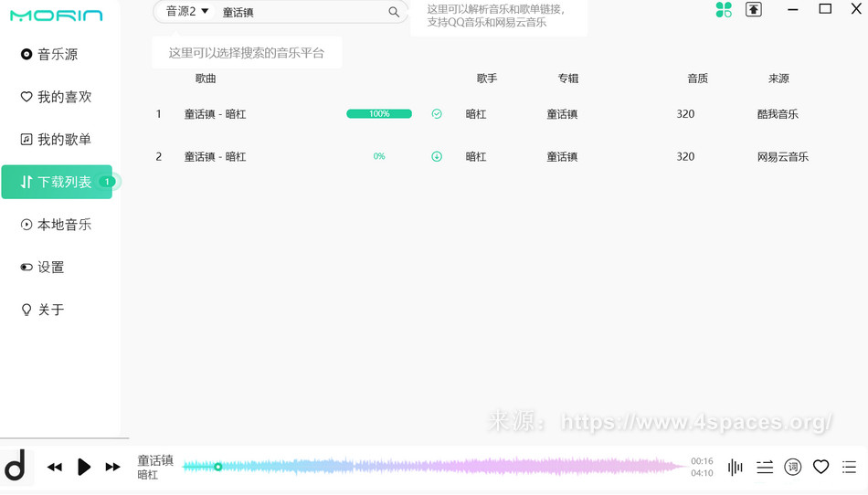The width and height of the screenshot is (868, 495).
Task: Click the search input containing 童话镇
Action: tap(302, 13)
